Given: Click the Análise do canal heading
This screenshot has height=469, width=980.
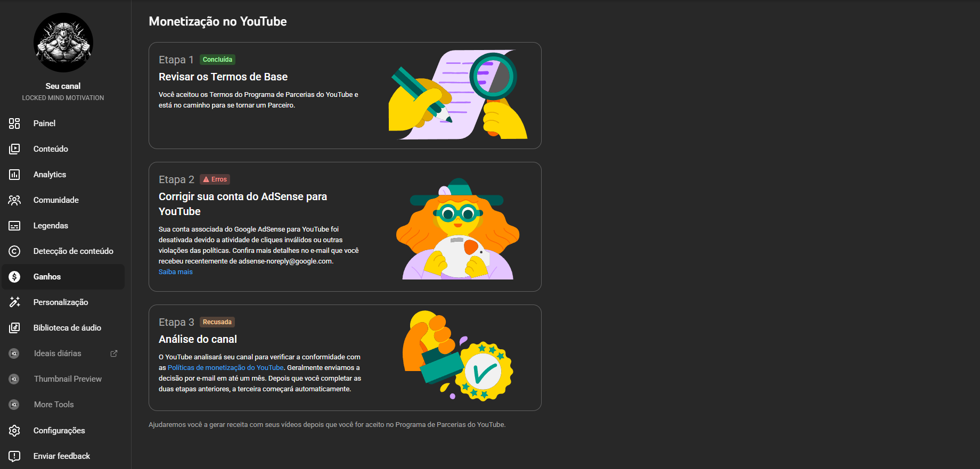Looking at the screenshot, I should coord(198,339).
